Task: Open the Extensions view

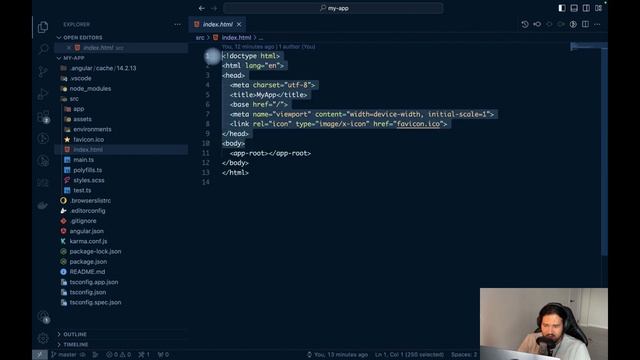Action: (43, 117)
